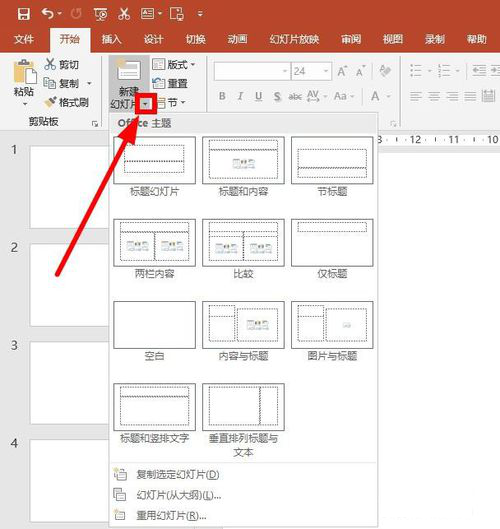Open the 剪贴板 dialog launcher
Image resolution: width=500 pixels, height=529 pixels.
95,124
